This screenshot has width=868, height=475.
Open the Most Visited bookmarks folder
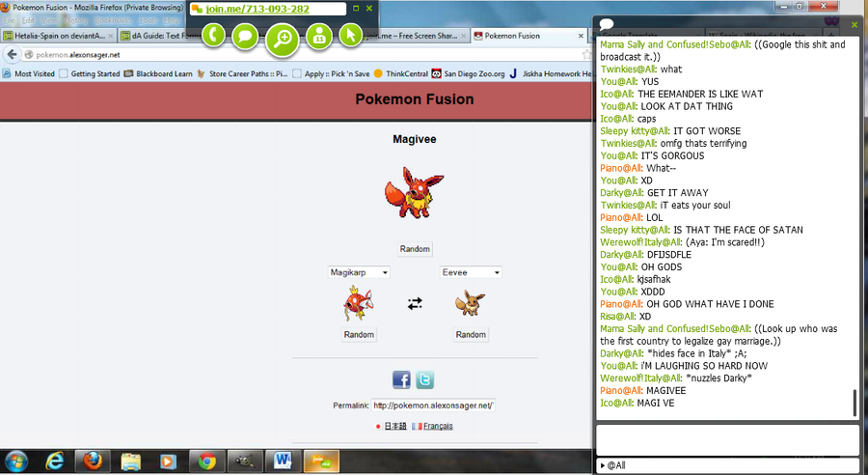[29, 73]
